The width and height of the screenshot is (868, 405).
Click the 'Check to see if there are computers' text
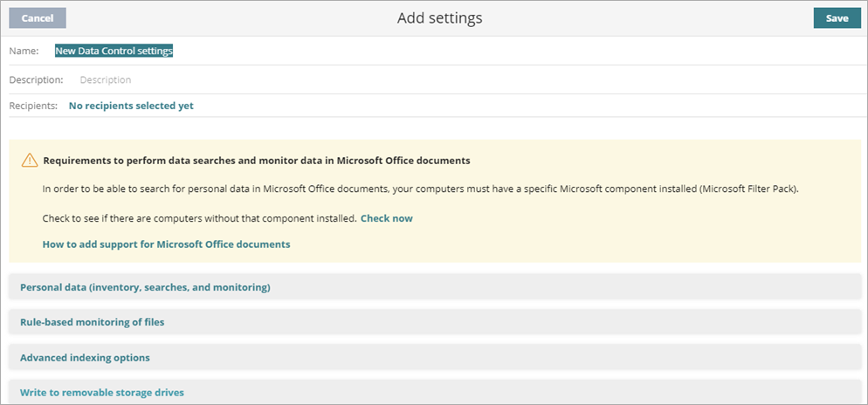tap(199, 218)
